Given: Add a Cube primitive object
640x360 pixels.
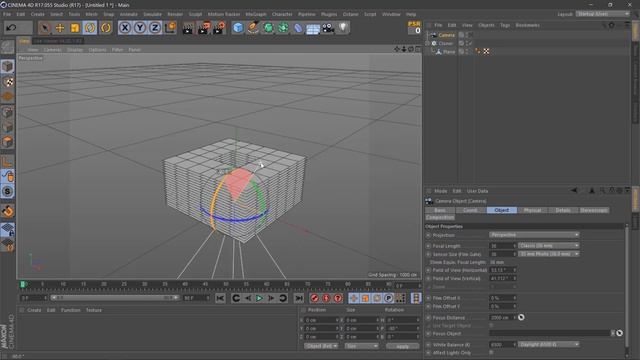Looking at the screenshot, I should click(x=238, y=28).
